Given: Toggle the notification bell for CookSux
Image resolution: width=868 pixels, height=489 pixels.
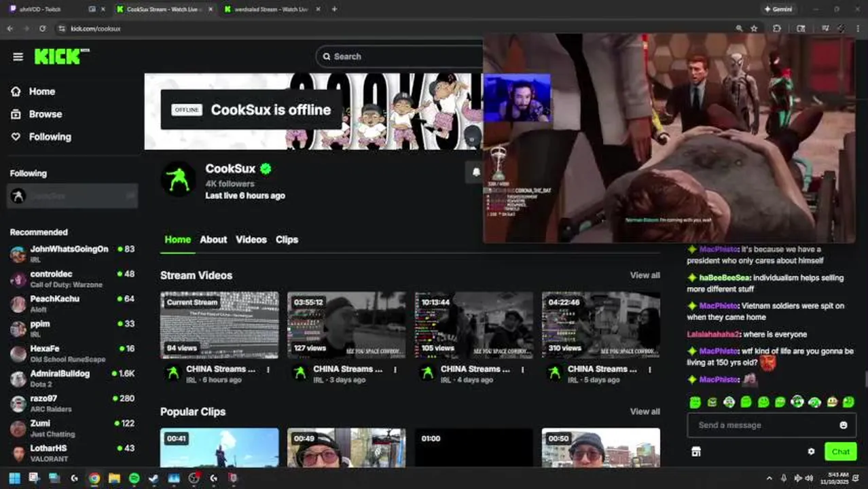Looking at the screenshot, I should point(475,173).
